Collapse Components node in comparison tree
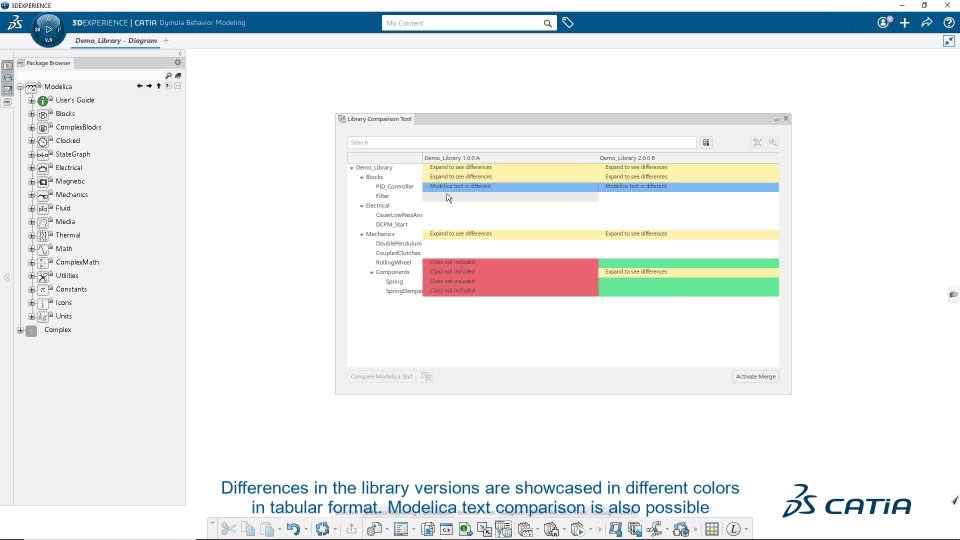This screenshot has width=960, height=540. tap(372, 272)
